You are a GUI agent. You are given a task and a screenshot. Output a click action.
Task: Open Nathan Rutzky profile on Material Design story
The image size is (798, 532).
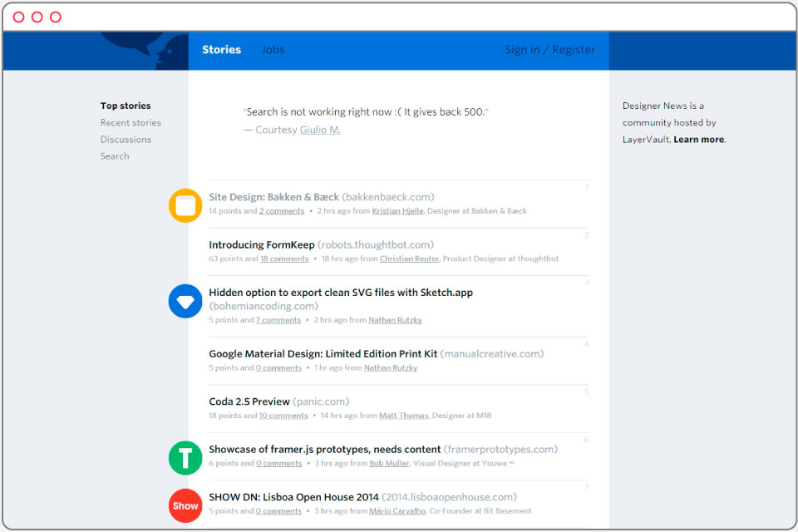(x=391, y=367)
